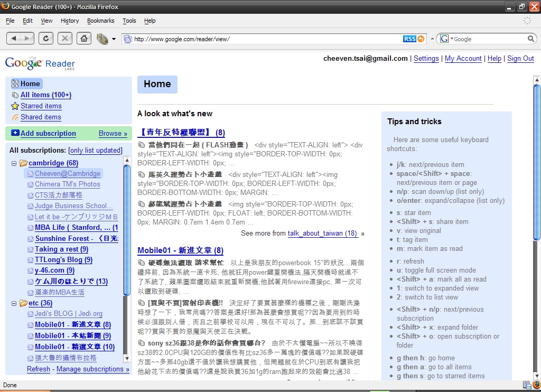The height and width of the screenshot is (392, 541).
Task: Click the feed icon beside TTLong's Blog
Action: click(30, 260)
